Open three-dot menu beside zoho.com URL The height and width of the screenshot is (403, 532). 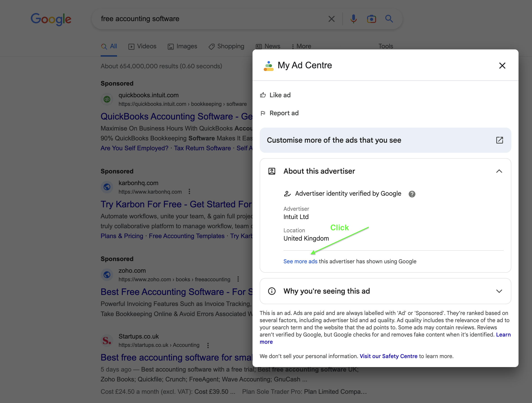[x=238, y=279]
